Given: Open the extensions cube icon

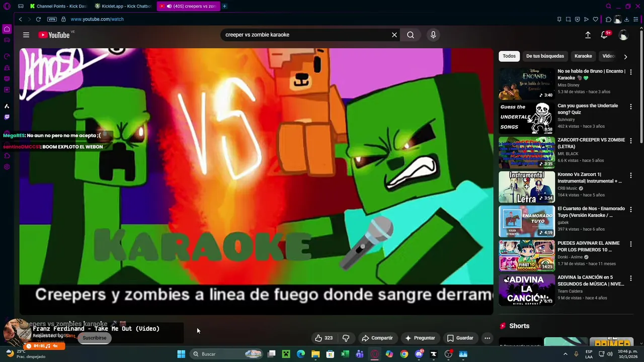Looking at the screenshot, I should tap(608, 19).
